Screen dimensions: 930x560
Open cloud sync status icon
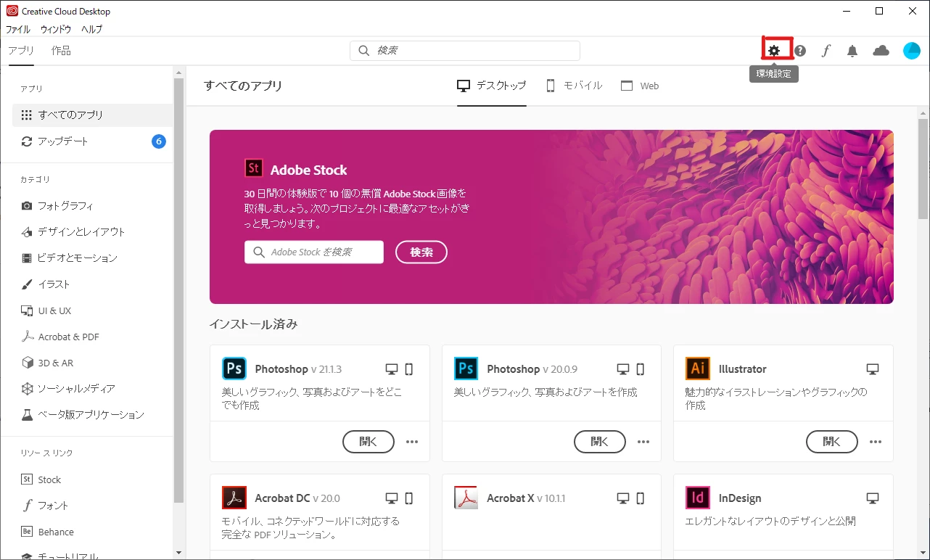click(x=881, y=50)
